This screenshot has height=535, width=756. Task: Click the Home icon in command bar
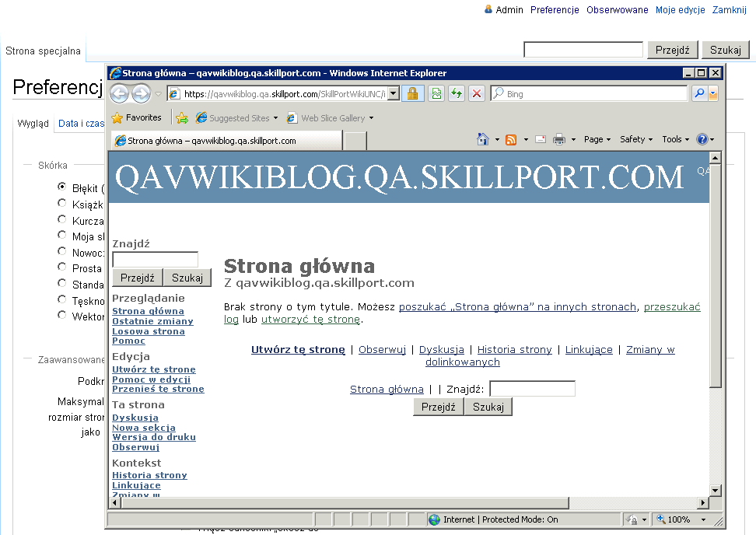(482, 140)
